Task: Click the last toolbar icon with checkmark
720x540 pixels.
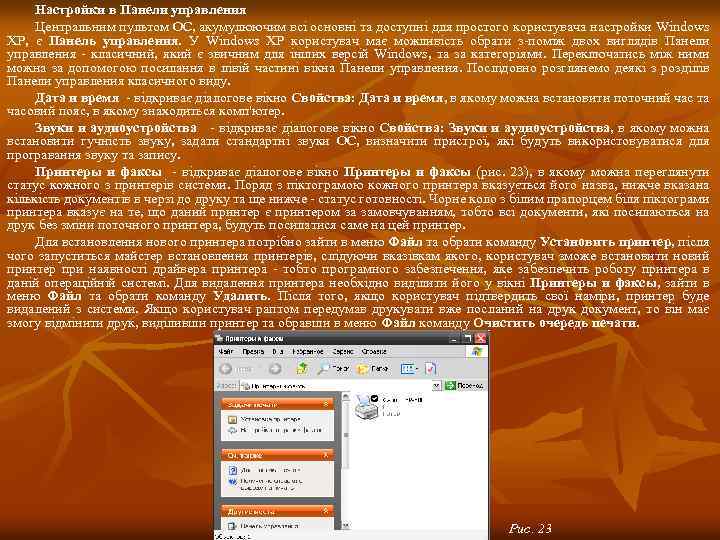Action: point(431,368)
